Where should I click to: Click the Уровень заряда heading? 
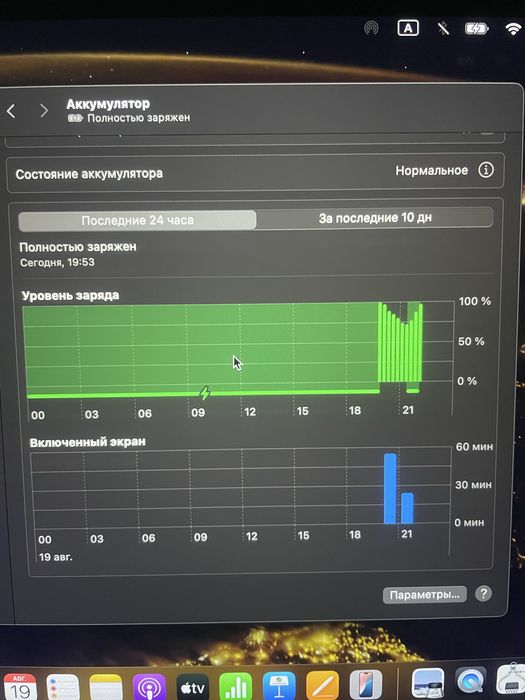click(x=71, y=296)
